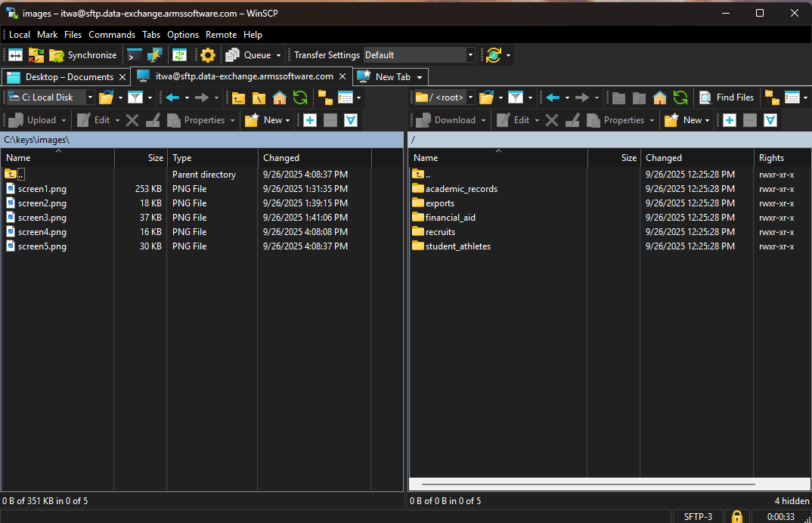Open the Local menu
Viewport: 812px width, 523px height.
20,35
